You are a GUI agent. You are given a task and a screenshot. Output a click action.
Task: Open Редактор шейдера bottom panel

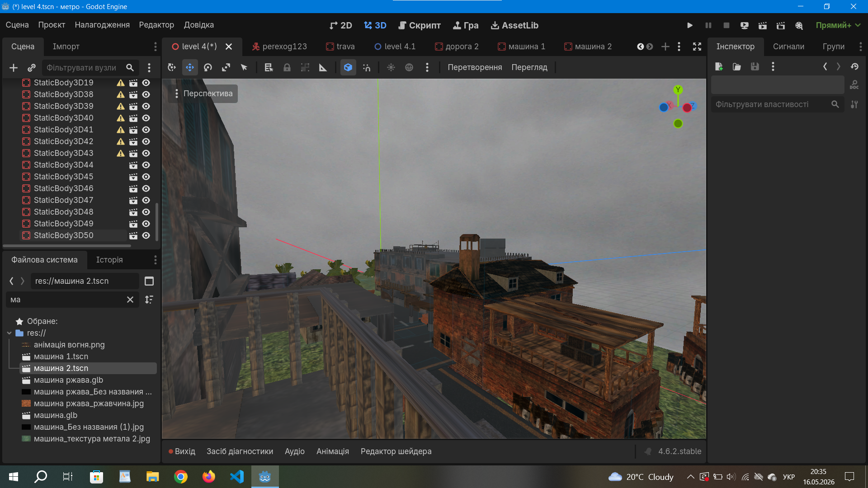tap(396, 451)
